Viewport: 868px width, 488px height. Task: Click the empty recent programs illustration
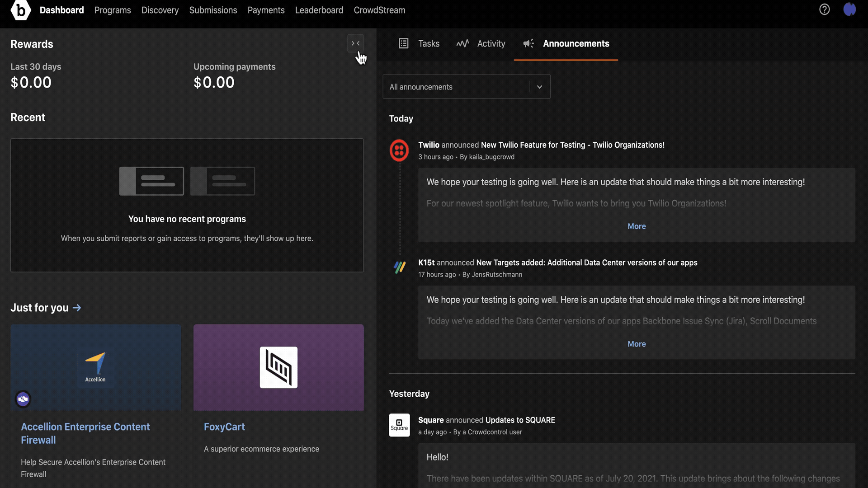[x=187, y=181]
